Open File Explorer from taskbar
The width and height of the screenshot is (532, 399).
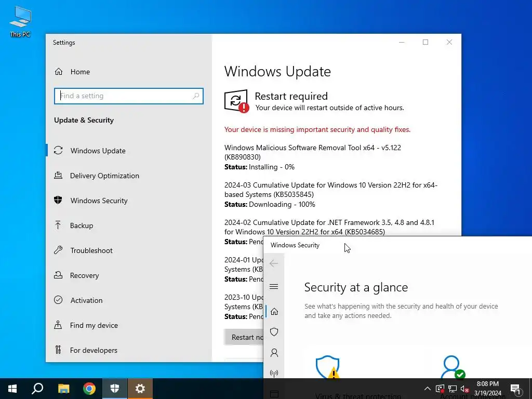(63, 389)
